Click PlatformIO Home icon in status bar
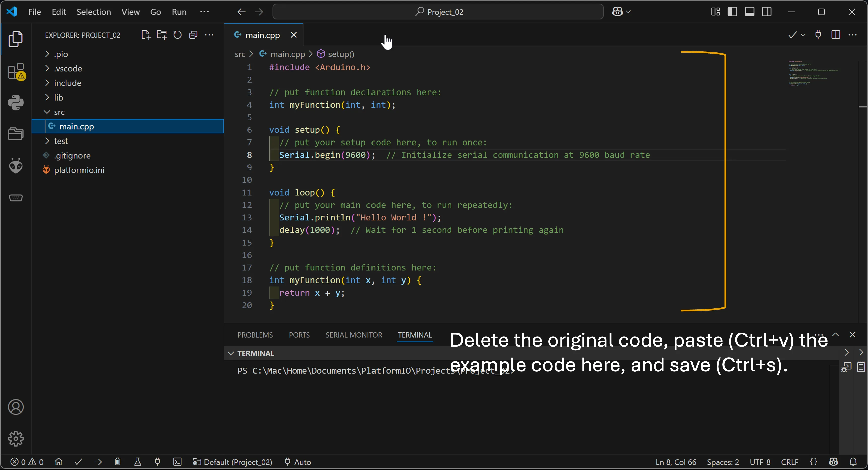868x470 pixels. point(59,462)
